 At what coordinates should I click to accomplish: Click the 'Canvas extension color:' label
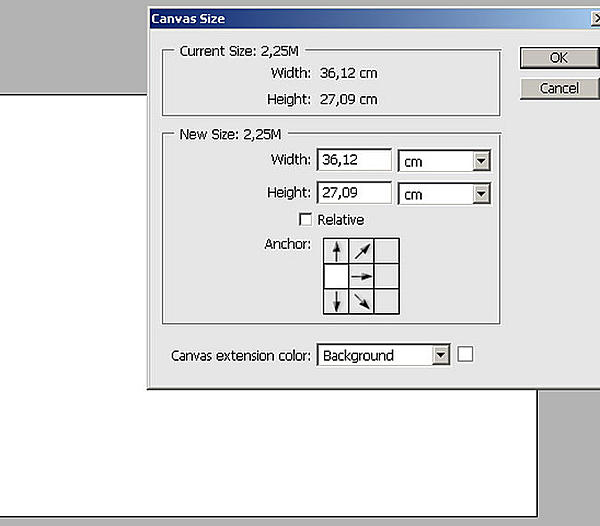click(x=241, y=356)
